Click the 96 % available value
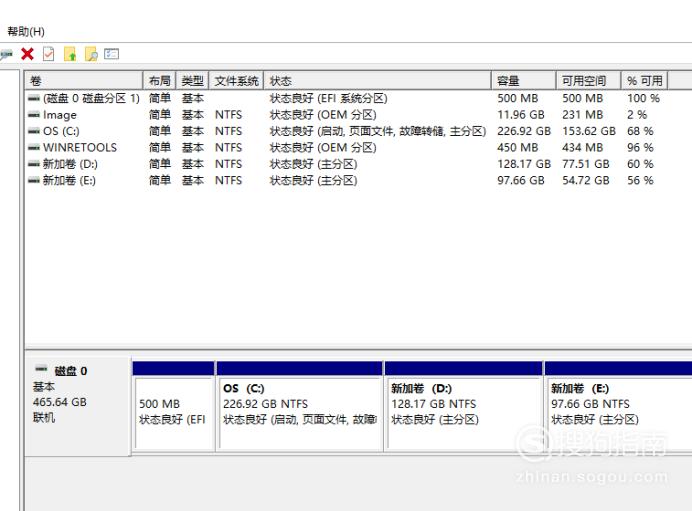The width and height of the screenshot is (692, 511). [640, 147]
